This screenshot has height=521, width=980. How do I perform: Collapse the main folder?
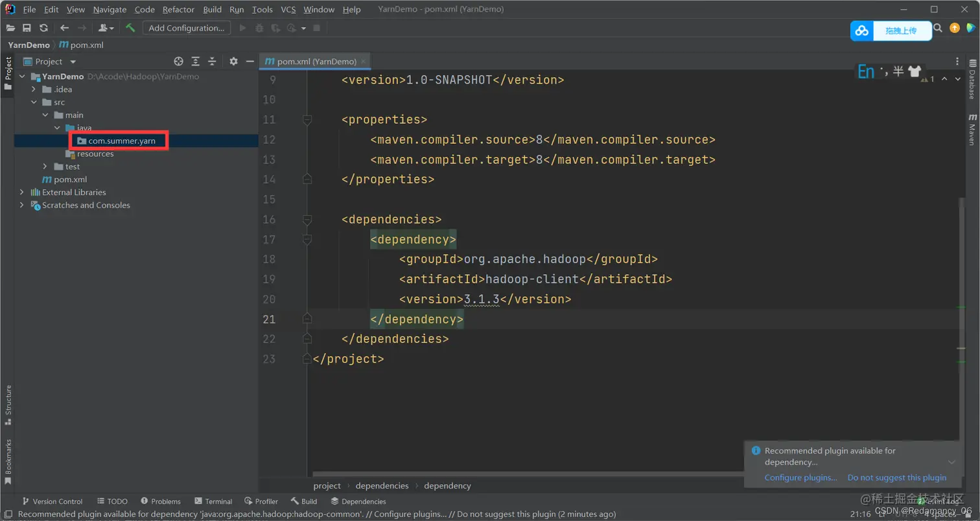click(45, 115)
